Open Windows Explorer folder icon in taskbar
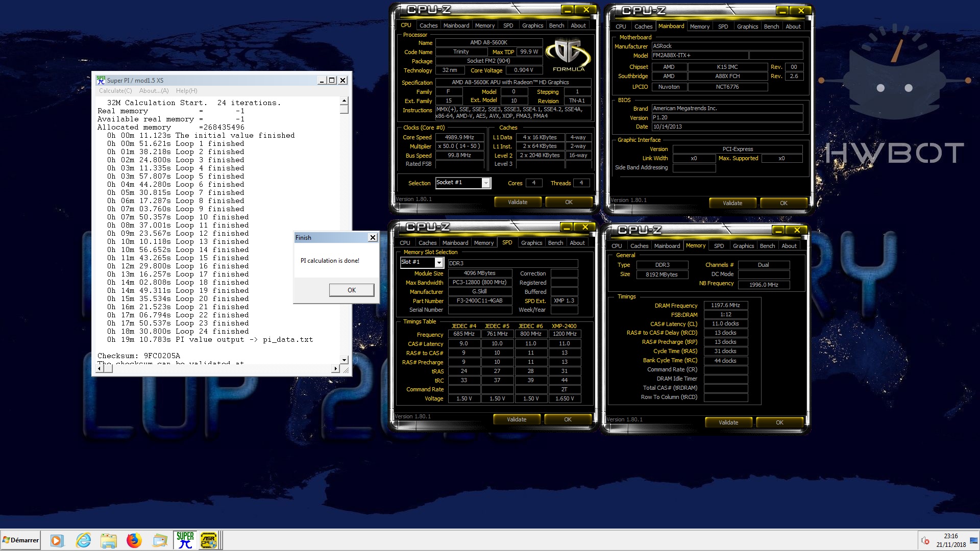The height and width of the screenshot is (551, 980). (x=108, y=540)
